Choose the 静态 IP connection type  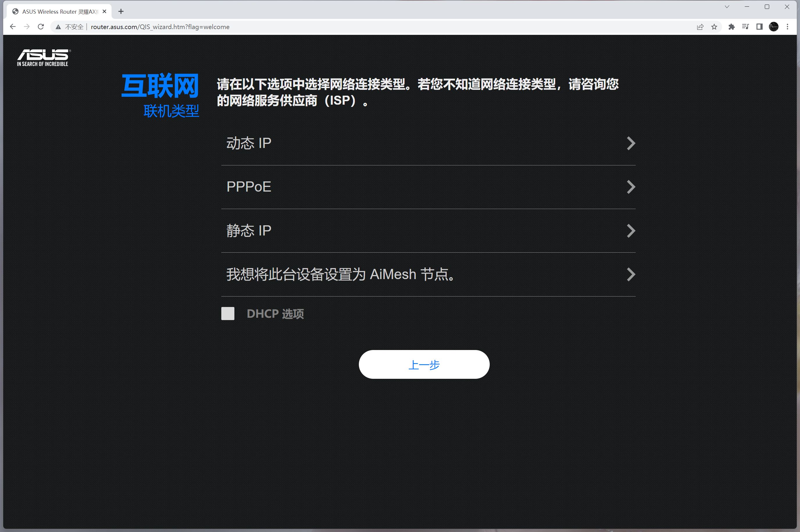coord(428,231)
